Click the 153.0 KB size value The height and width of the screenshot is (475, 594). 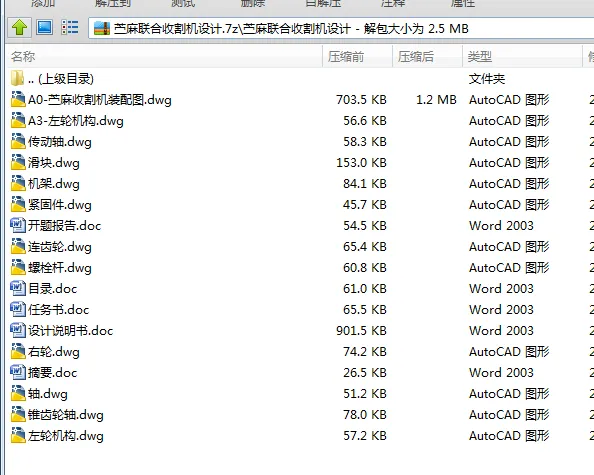pyautogui.click(x=361, y=163)
